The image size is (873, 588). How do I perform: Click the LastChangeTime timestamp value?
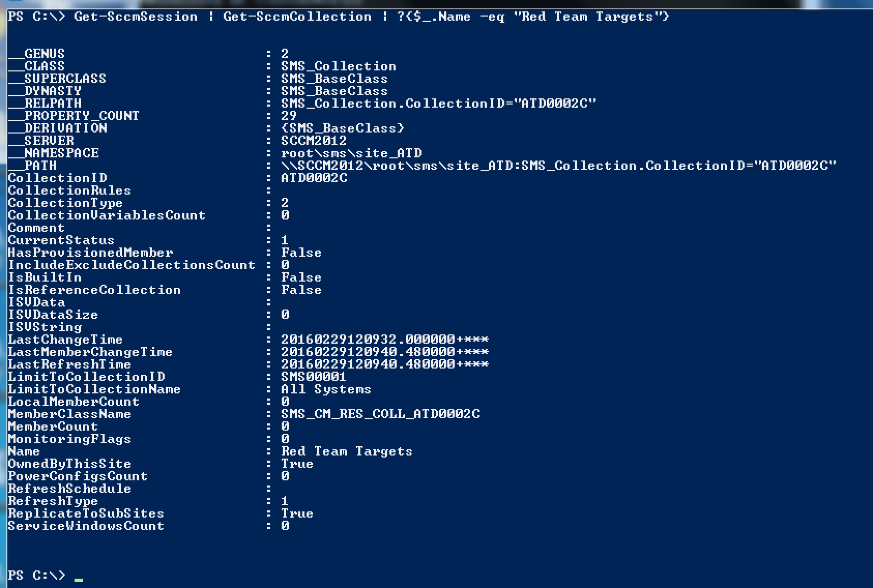(385, 340)
